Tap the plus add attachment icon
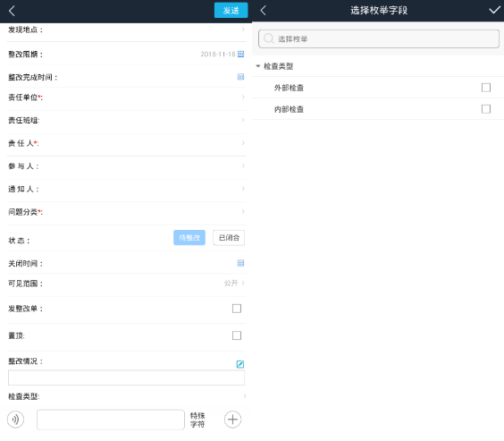504x441 pixels. click(x=232, y=420)
